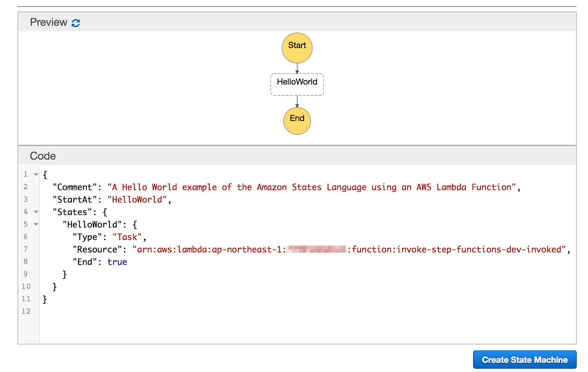Image resolution: width=588 pixels, height=372 pixels.
Task: Collapse the States block fold arrow
Action: click(36, 212)
